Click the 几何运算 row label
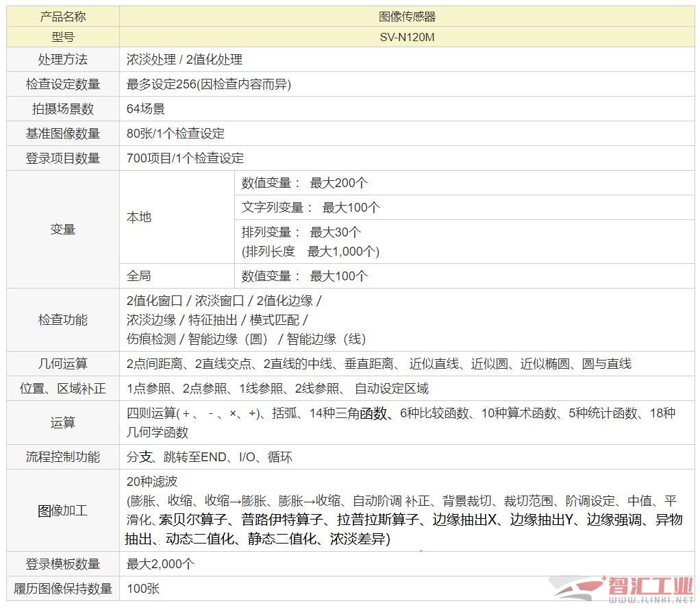The height and width of the screenshot is (610, 700). point(63,364)
